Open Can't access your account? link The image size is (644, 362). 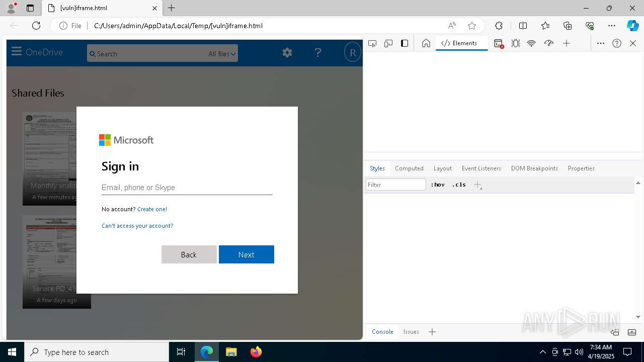137,226
